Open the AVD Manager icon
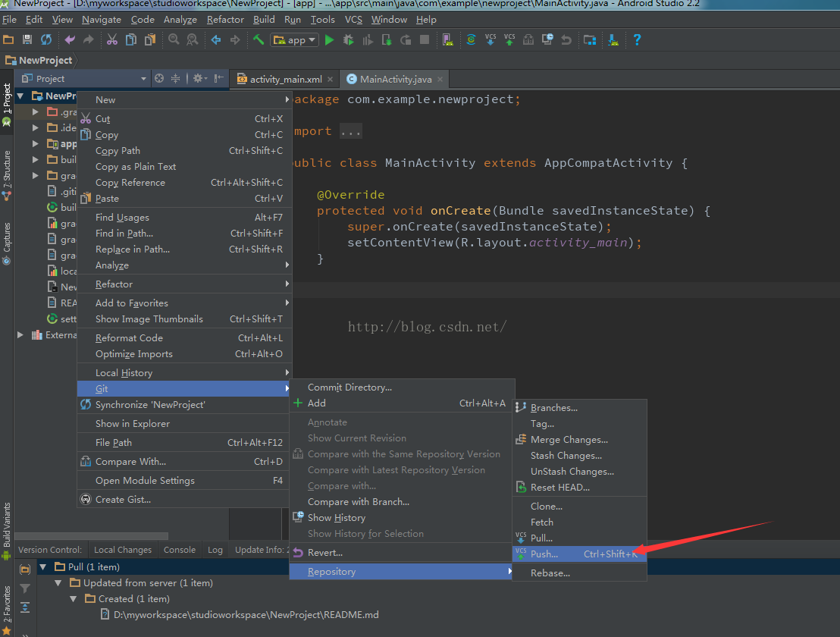The image size is (840, 637). (448, 39)
